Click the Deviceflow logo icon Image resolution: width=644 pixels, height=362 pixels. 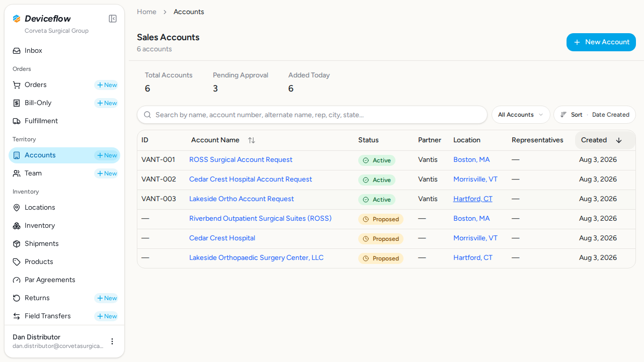point(17,19)
